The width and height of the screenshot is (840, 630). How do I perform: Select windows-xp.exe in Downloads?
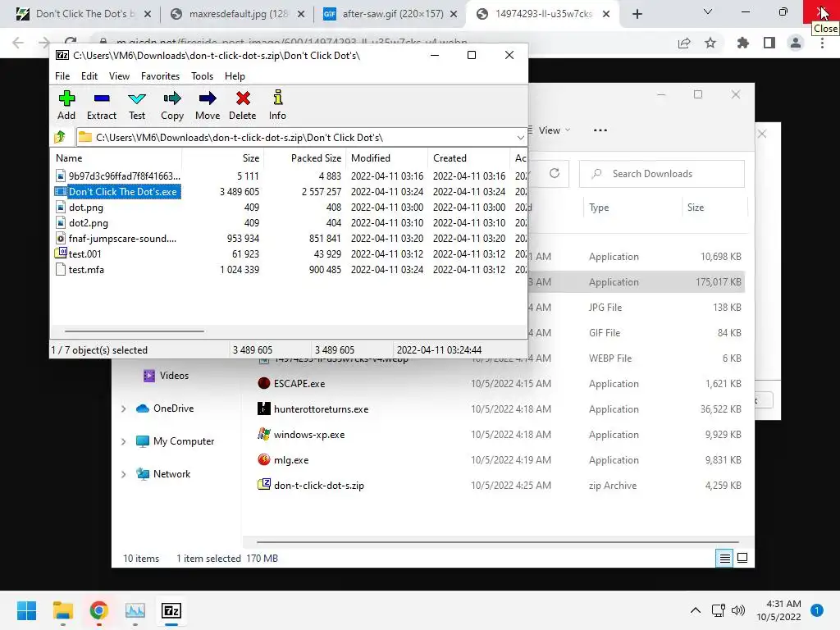point(309,435)
